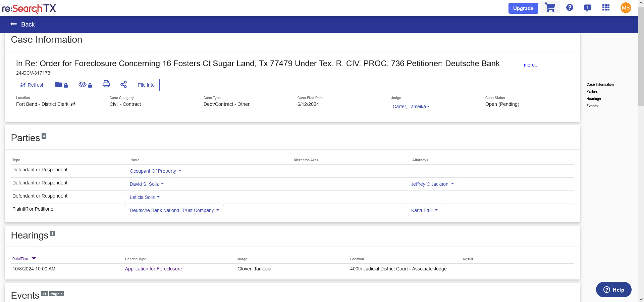This screenshot has height=302, width=644.
Task: Click the re:SearchTX logo
Action: 29,8
